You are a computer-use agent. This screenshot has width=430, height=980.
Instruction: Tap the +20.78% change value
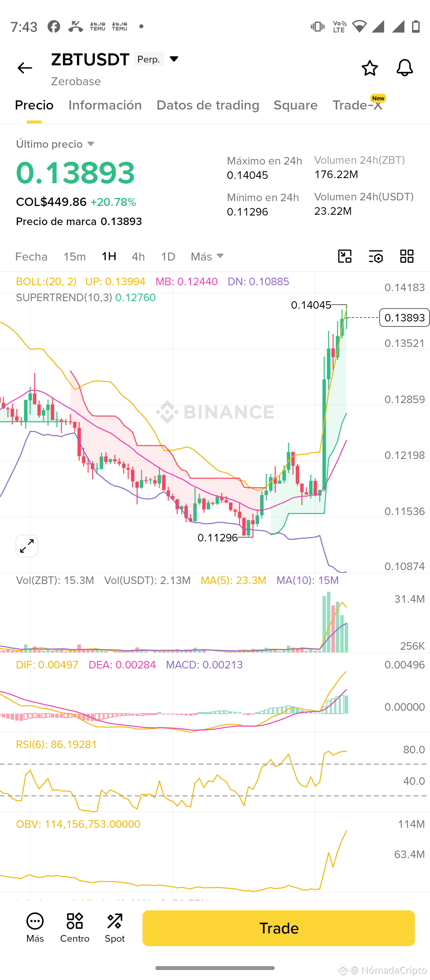pyautogui.click(x=113, y=202)
